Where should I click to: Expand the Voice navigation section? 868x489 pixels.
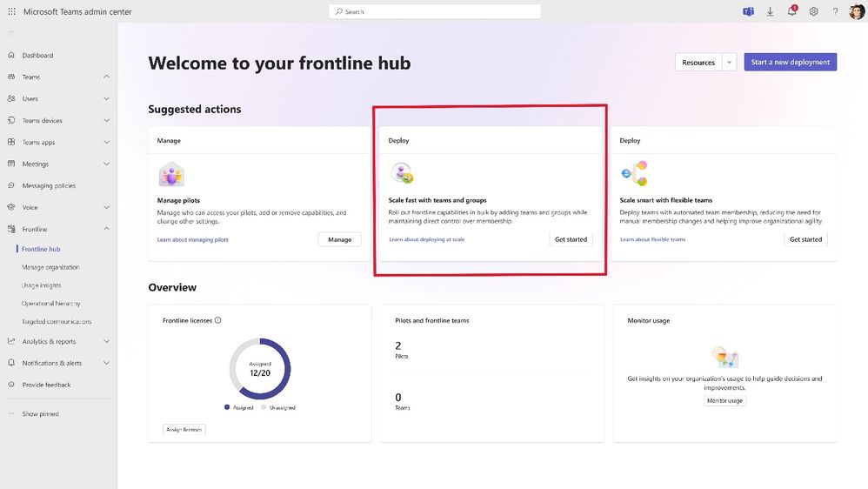(x=106, y=207)
